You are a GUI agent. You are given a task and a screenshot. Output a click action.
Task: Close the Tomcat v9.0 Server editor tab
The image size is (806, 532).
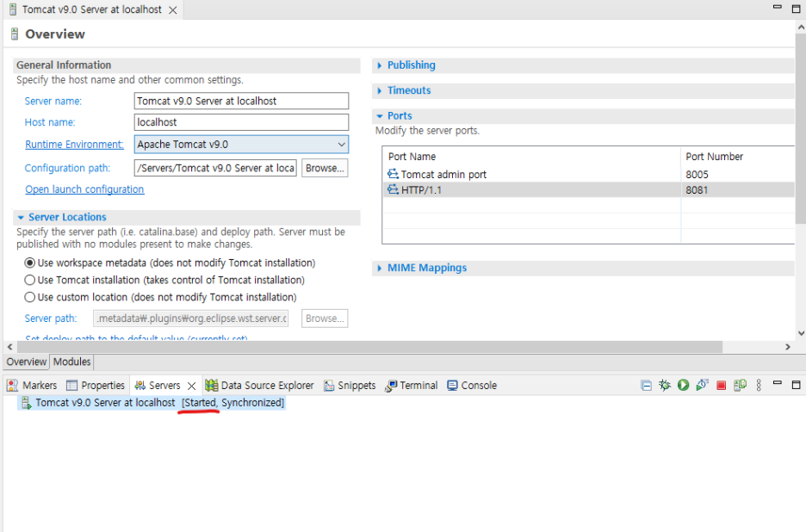[173, 9]
